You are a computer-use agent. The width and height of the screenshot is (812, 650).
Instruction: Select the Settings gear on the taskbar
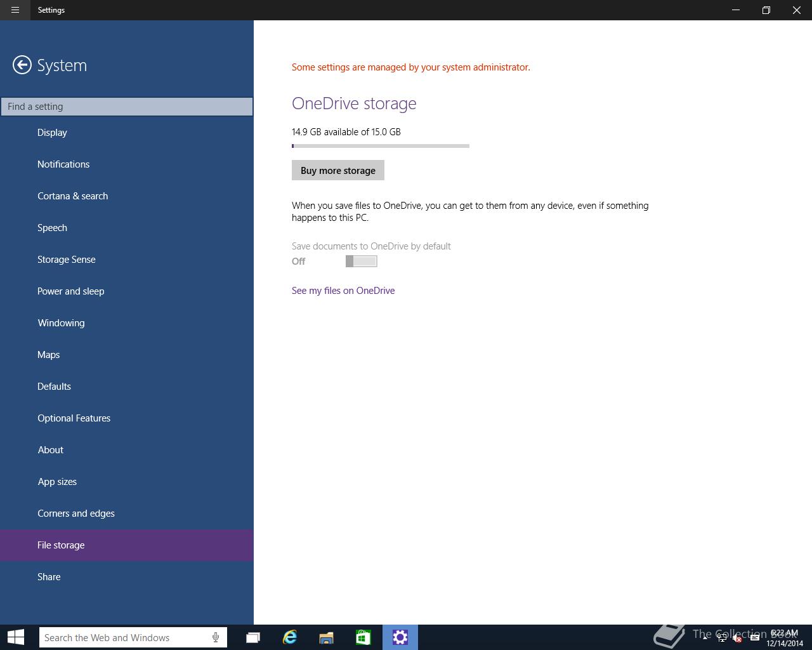pyautogui.click(x=400, y=637)
